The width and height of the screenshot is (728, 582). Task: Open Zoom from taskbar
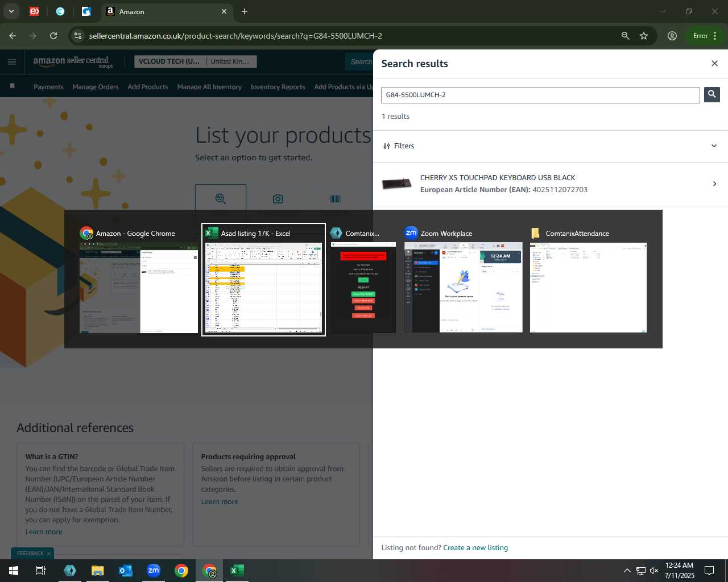154,571
